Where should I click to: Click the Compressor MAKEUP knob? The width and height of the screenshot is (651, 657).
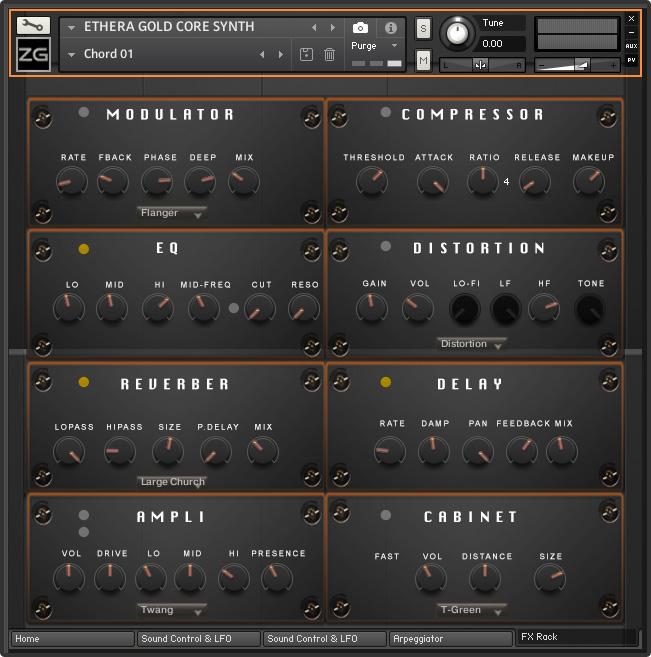pyautogui.click(x=589, y=181)
